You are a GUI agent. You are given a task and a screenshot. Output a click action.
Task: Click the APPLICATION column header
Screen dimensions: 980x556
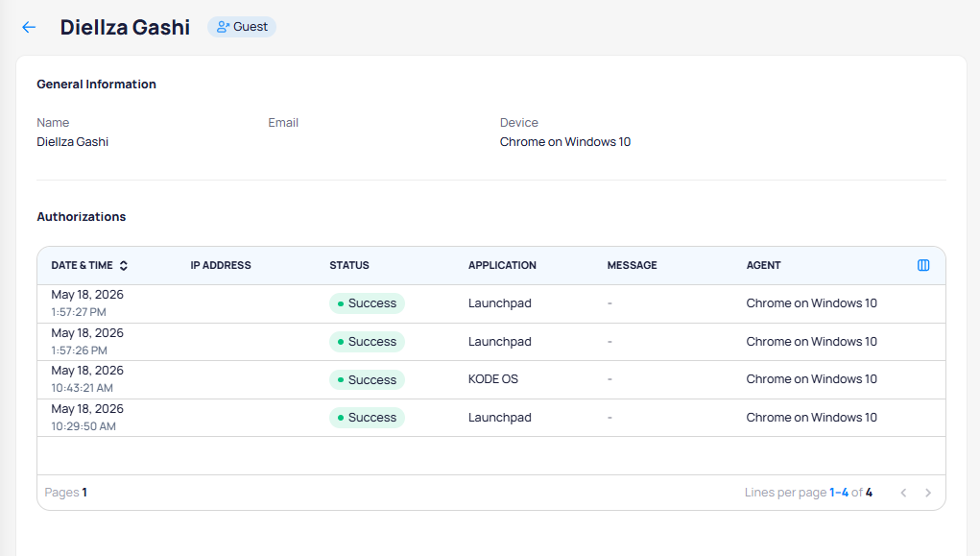[503, 265]
